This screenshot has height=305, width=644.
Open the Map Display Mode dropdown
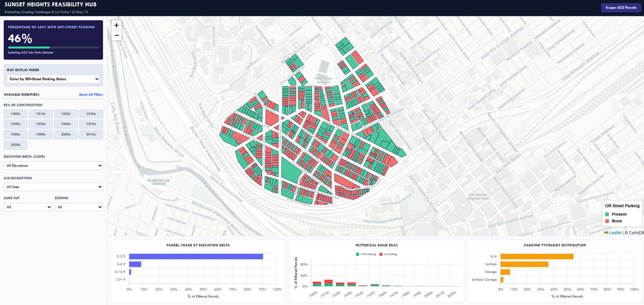click(x=53, y=79)
